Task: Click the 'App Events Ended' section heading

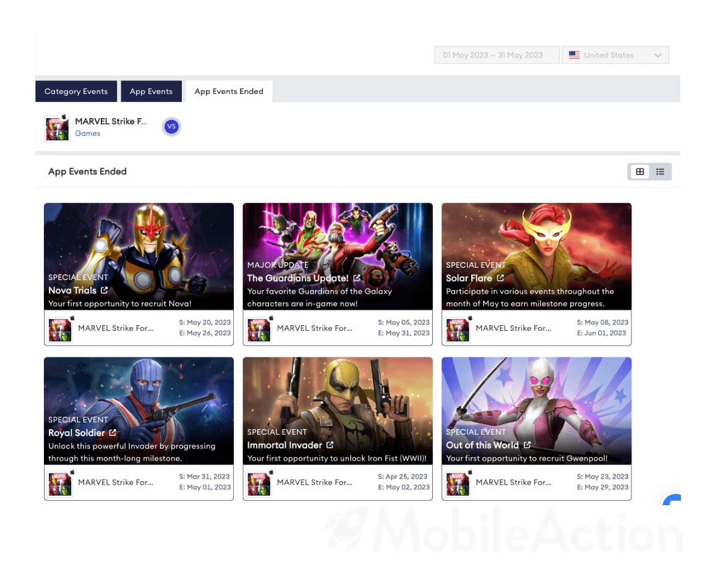Action: (x=87, y=172)
